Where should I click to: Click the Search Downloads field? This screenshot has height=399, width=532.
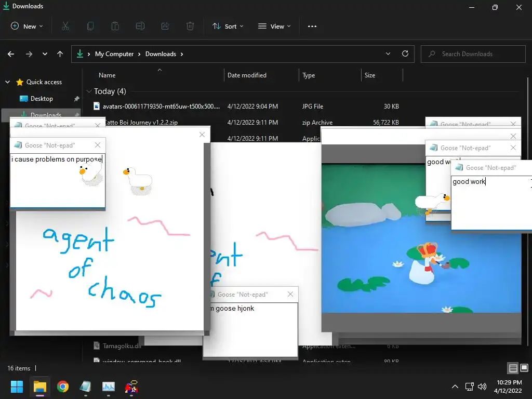473,54
